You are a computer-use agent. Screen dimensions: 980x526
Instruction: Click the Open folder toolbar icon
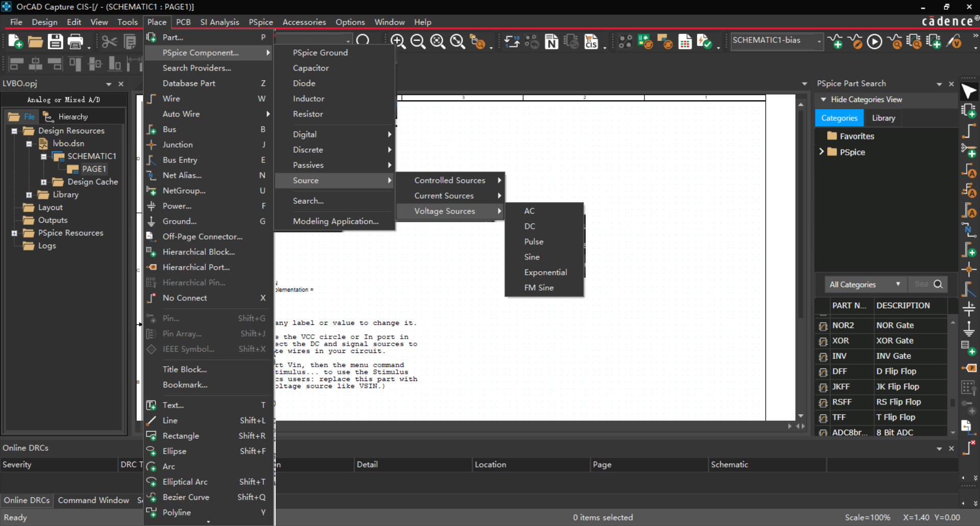(x=35, y=41)
